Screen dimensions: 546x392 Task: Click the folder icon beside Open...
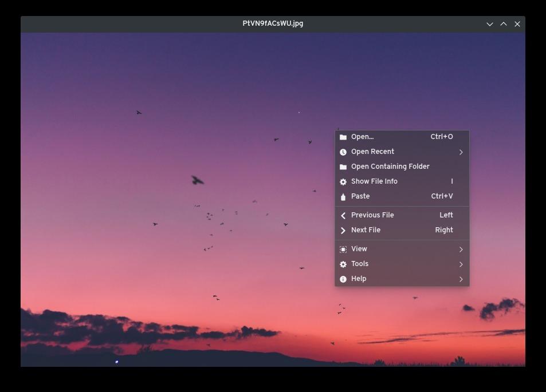[343, 136]
